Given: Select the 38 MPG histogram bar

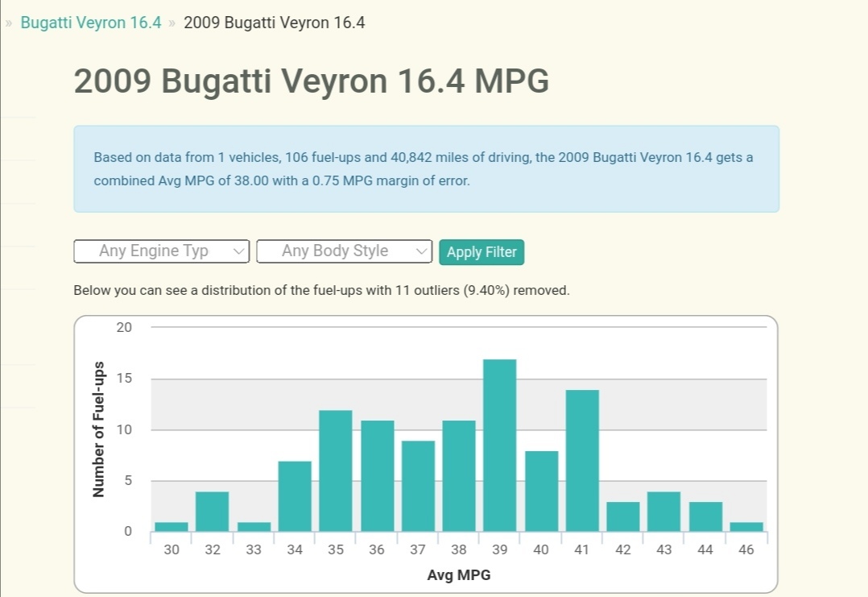Looking at the screenshot, I should pyautogui.click(x=459, y=476).
